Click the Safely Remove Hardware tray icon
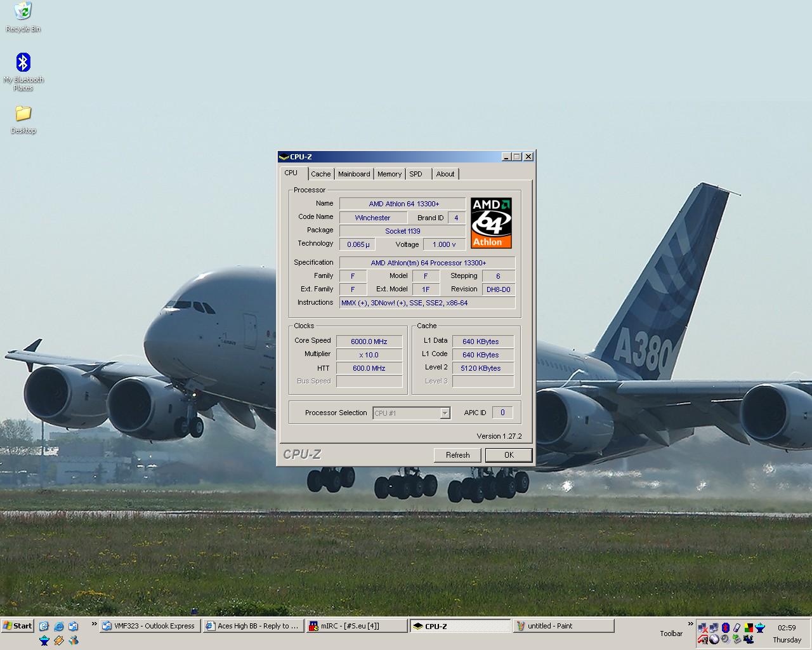 coord(737,628)
